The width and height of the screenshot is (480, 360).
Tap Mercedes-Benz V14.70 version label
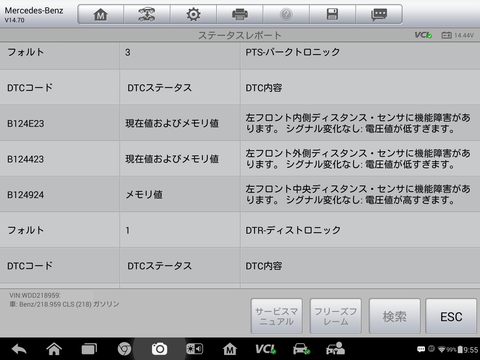coord(34,14)
